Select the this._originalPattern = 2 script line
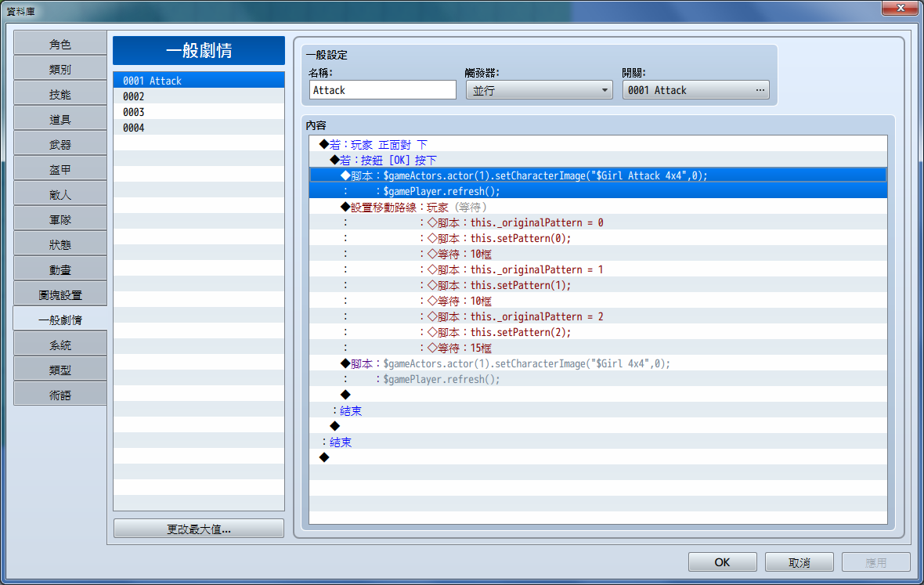This screenshot has width=924, height=585. point(598,316)
